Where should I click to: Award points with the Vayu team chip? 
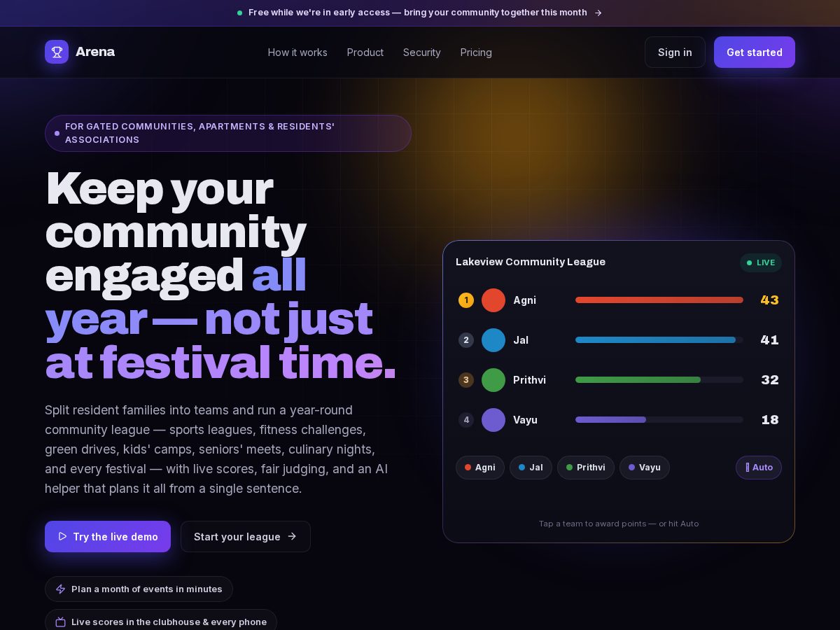(645, 468)
